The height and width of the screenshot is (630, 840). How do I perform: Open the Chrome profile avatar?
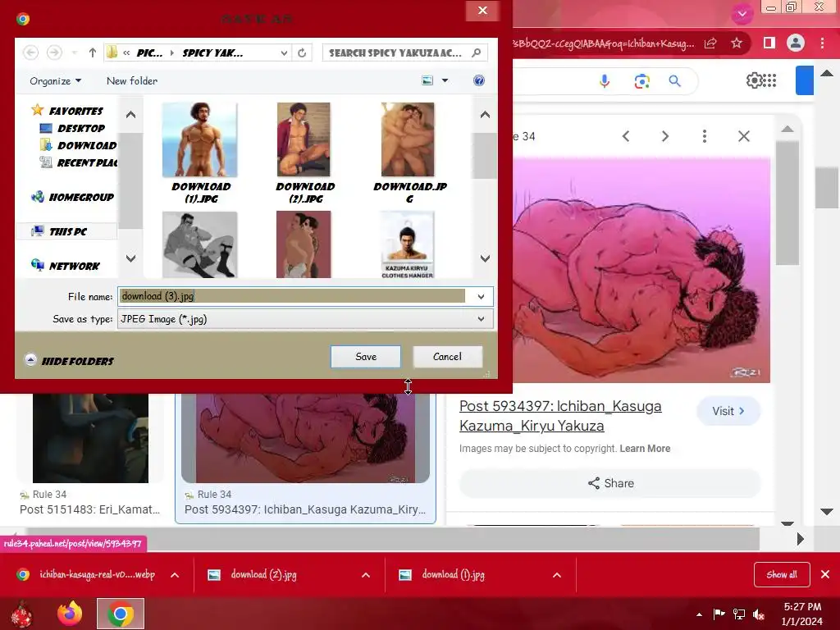click(x=796, y=43)
